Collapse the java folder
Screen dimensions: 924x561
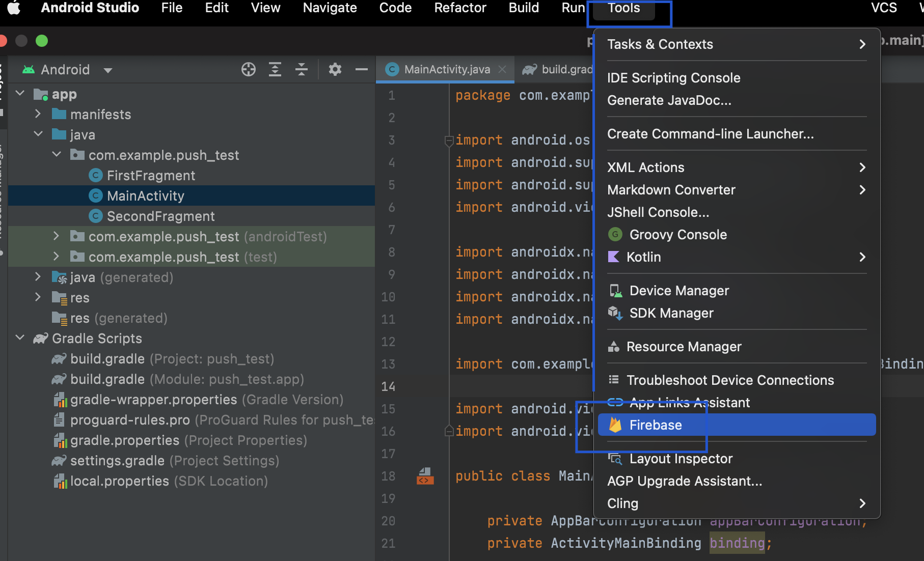point(38,134)
